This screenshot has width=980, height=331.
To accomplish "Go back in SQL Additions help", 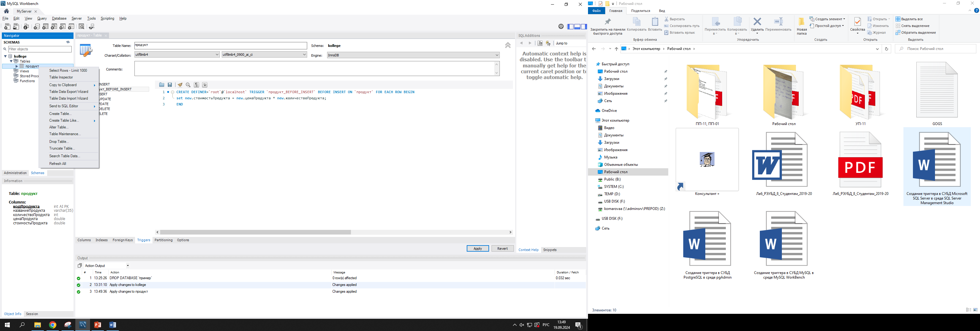I will (x=522, y=44).
